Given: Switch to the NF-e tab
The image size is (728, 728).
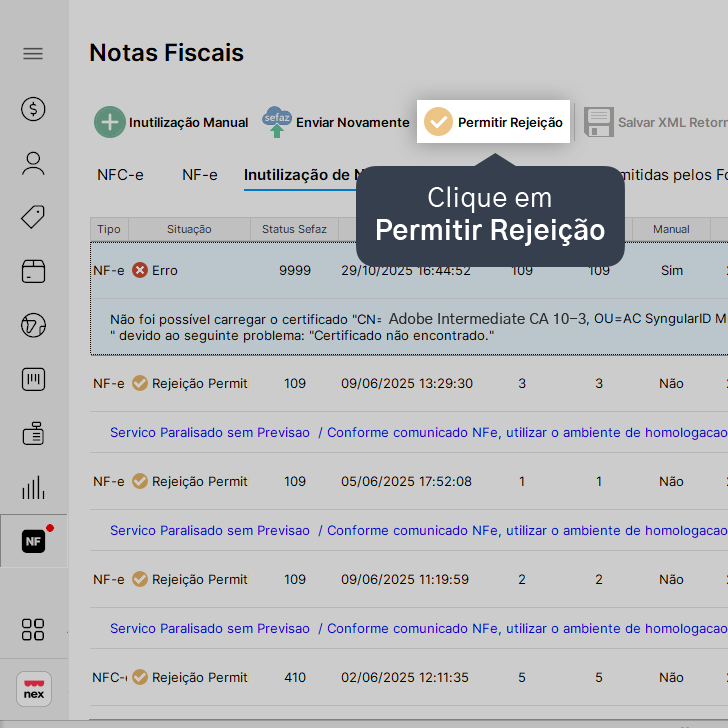Looking at the screenshot, I should coord(200,175).
